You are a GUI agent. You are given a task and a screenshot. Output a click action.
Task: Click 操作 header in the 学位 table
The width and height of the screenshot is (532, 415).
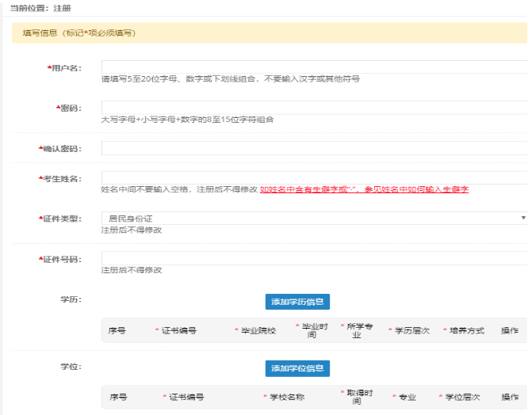[x=510, y=397]
